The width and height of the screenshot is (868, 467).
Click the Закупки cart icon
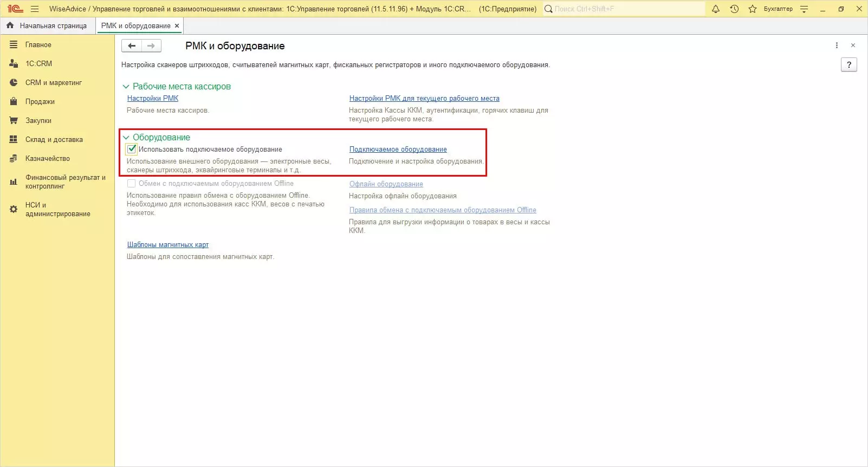14,120
